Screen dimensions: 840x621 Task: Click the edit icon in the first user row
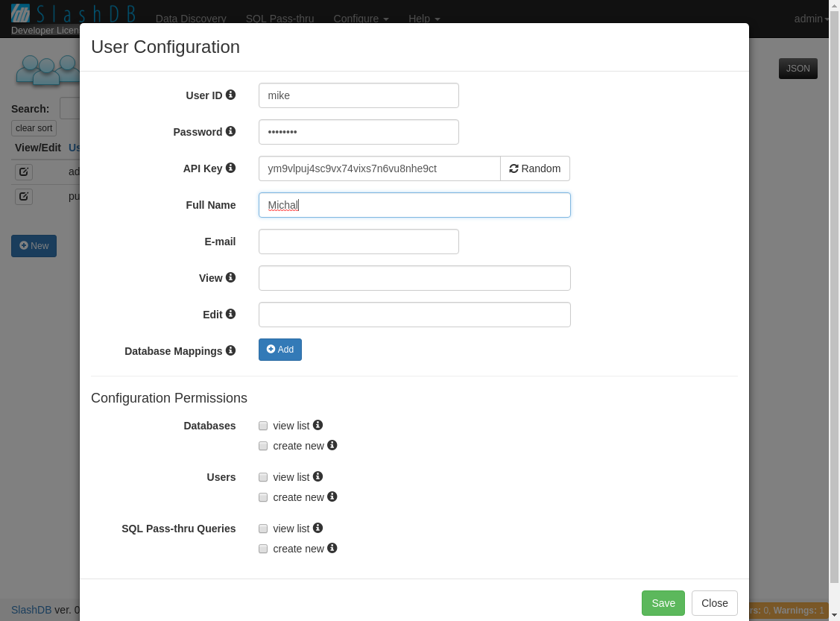tap(24, 172)
